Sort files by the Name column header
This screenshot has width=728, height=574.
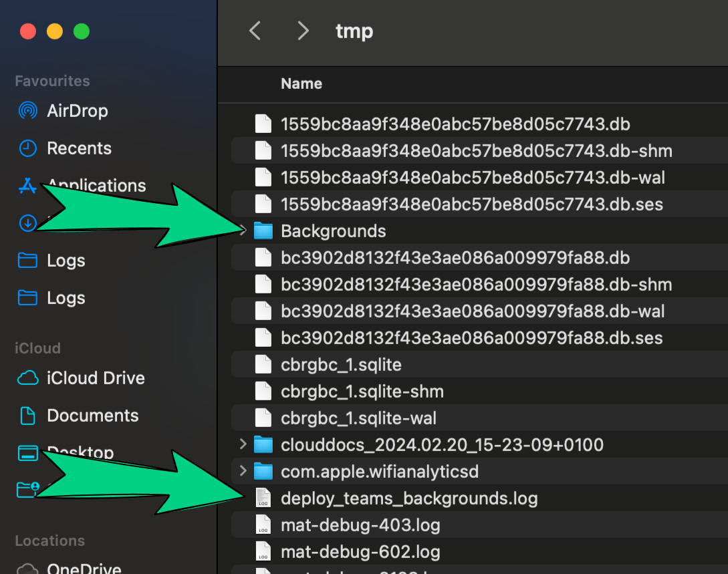point(301,84)
